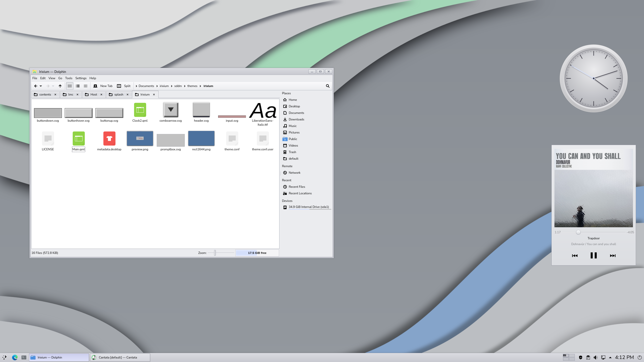644x362 pixels.
Task: Switch to the splash tab
Action: 118,94
